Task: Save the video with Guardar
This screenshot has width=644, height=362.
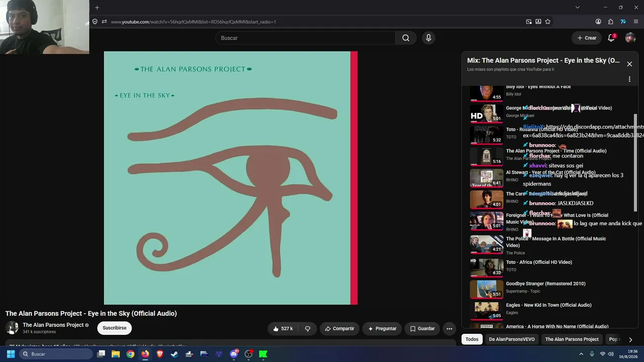Action: point(422,329)
